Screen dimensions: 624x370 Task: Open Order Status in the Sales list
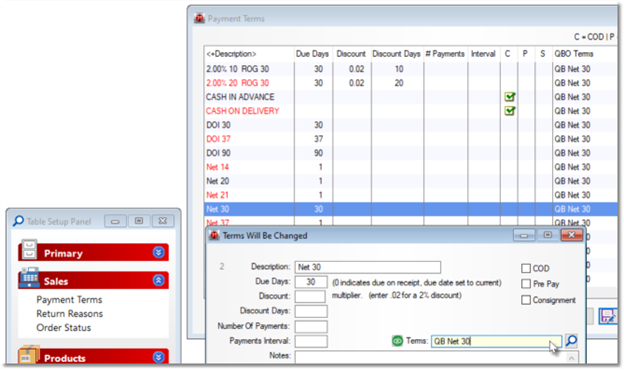(x=64, y=327)
